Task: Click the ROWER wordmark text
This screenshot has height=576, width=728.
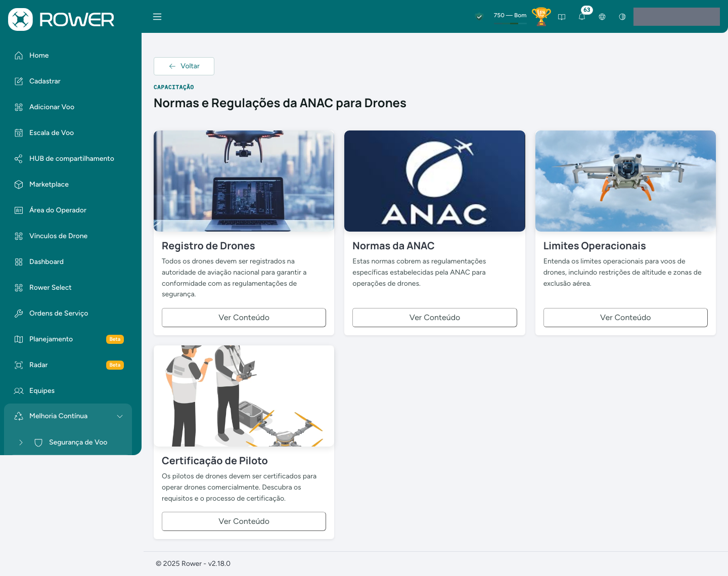Action: [77, 20]
